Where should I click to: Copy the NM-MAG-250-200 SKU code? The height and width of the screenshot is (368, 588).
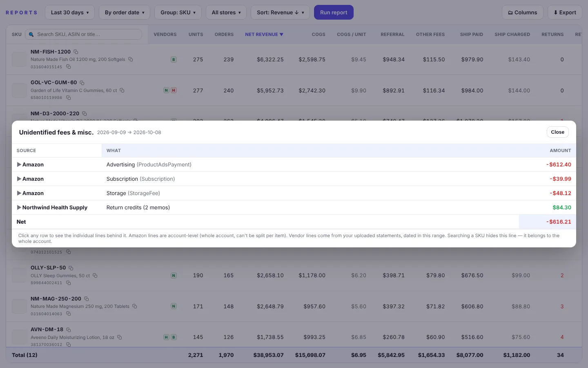point(87,299)
